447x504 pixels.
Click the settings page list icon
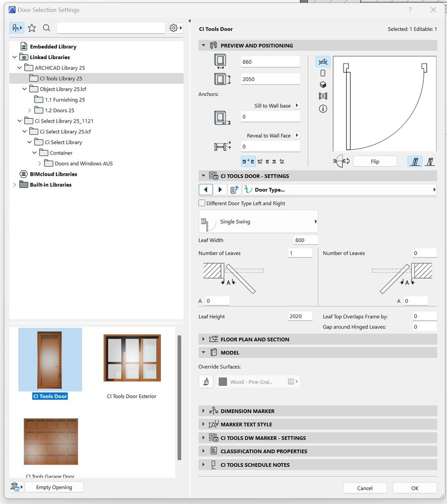pyautogui.click(x=235, y=190)
